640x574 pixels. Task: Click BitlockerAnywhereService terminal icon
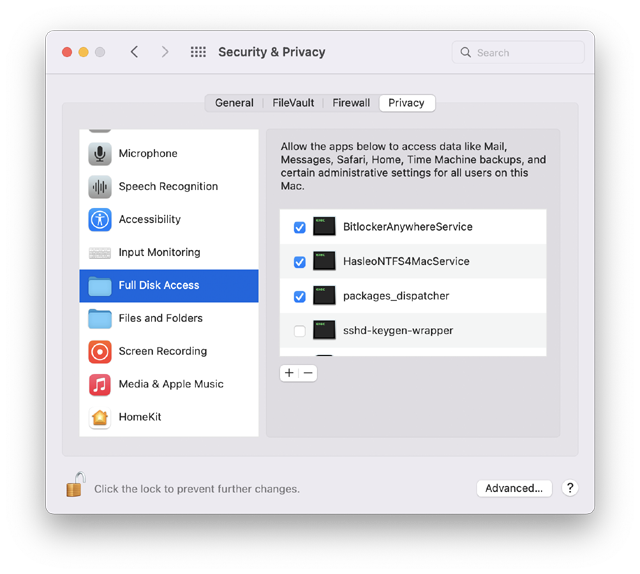click(x=324, y=226)
